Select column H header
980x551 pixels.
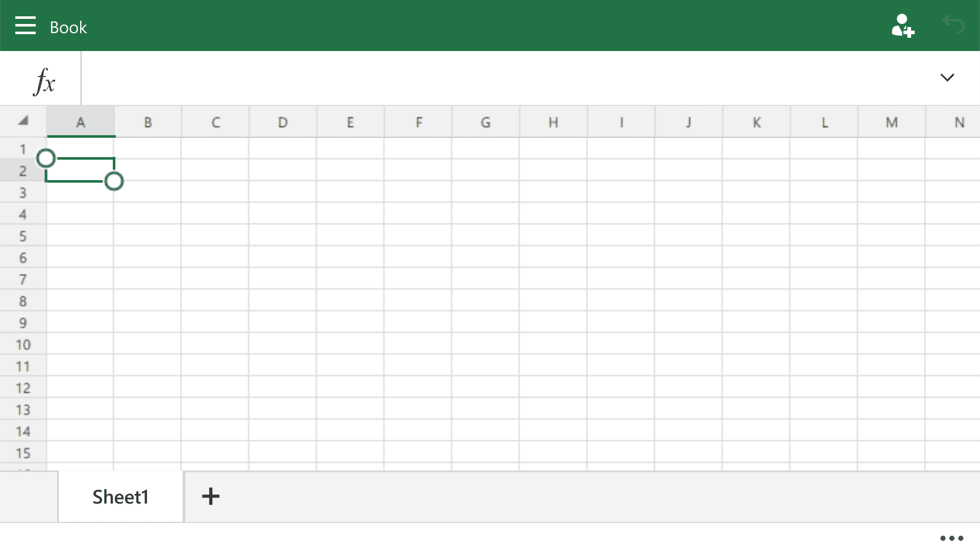click(553, 122)
